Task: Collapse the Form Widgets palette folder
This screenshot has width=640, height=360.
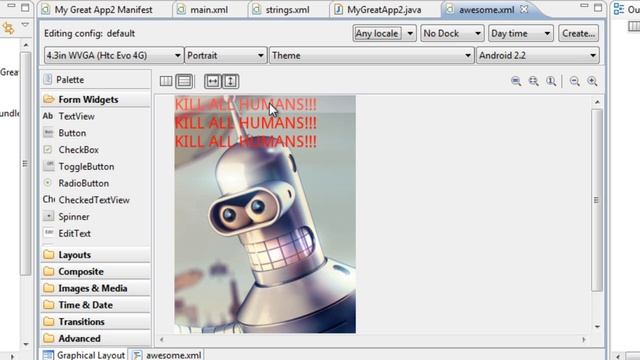Action: [96, 100]
